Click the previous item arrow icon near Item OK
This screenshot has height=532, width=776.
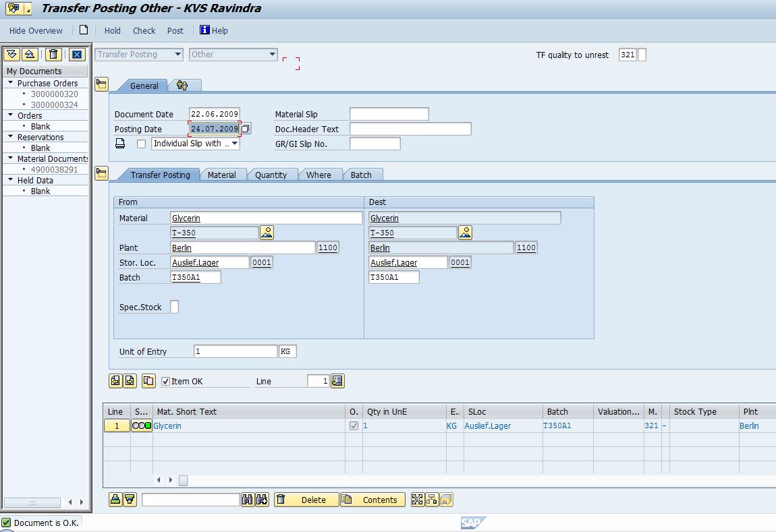pos(115,380)
